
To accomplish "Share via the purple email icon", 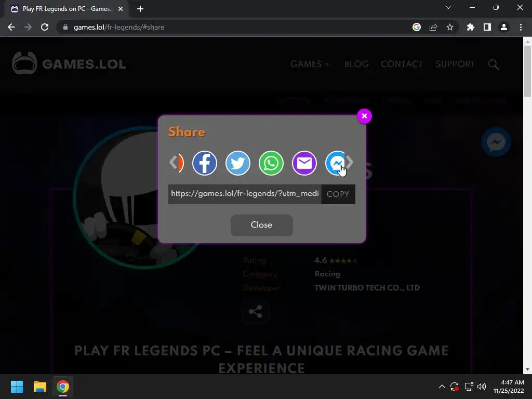I will [x=304, y=163].
